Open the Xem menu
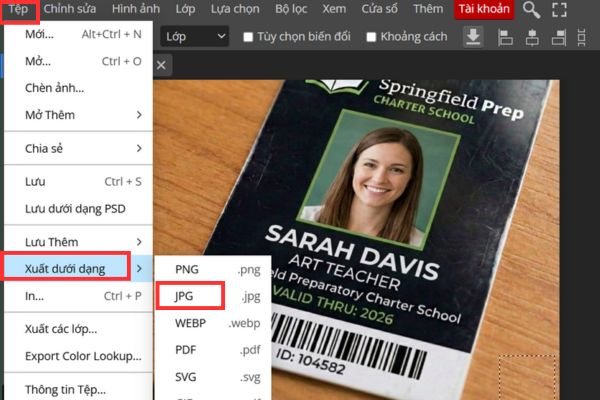This screenshot has width=600, height=400. (x=334, y=9)
